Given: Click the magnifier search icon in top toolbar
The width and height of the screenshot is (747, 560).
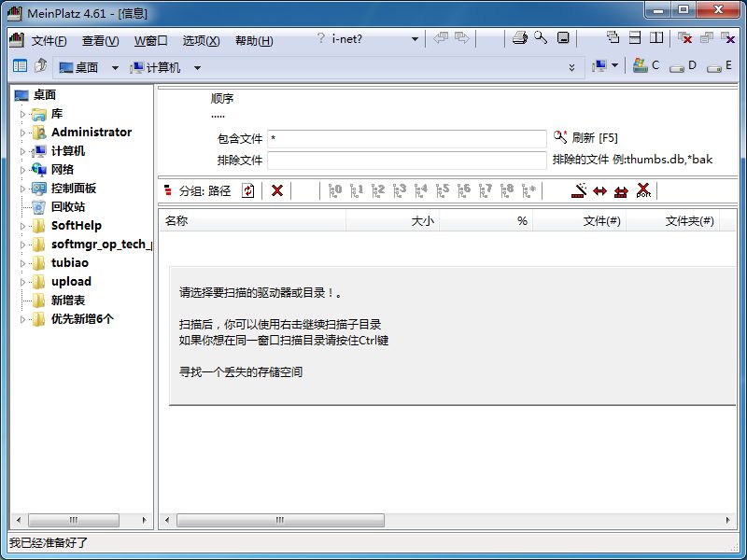Looking at the screenshot, I should coord(541,38).
